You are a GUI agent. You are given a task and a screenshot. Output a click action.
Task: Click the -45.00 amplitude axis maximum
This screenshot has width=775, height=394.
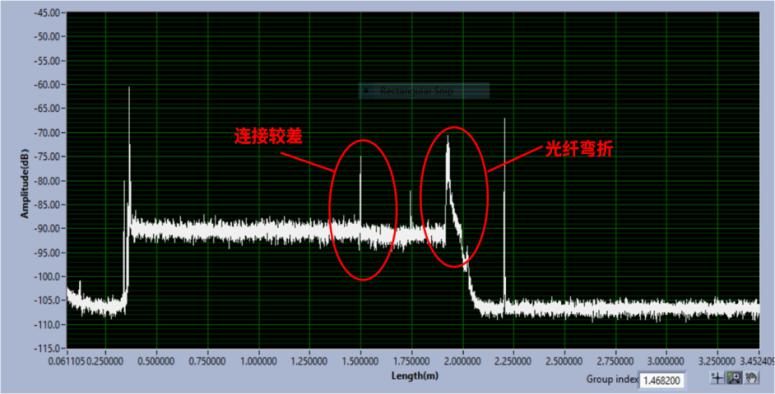pos(48,12)
